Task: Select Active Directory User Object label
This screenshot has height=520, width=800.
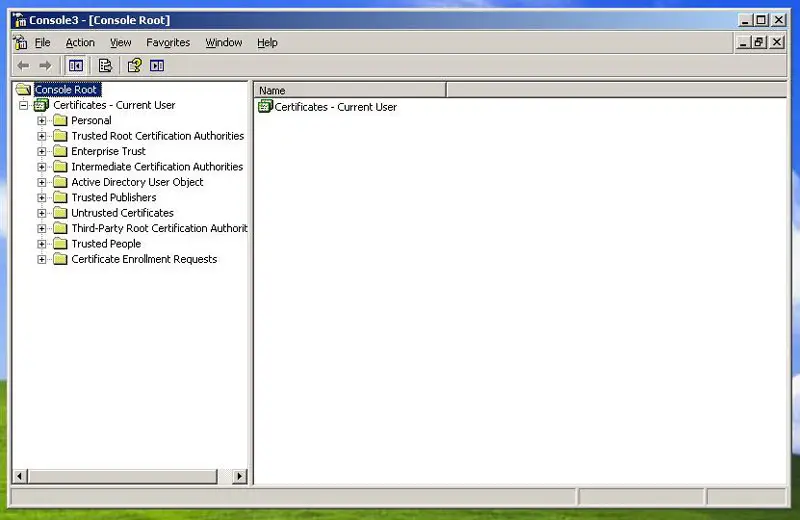Action: coord(137,182)
